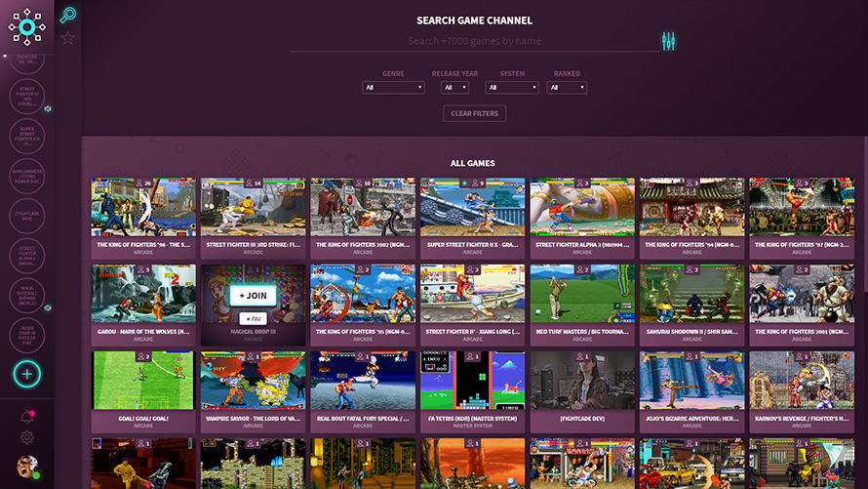Toggle the search filter sliders icon
This screenshot has height=489, width=868.
point(668,40)
